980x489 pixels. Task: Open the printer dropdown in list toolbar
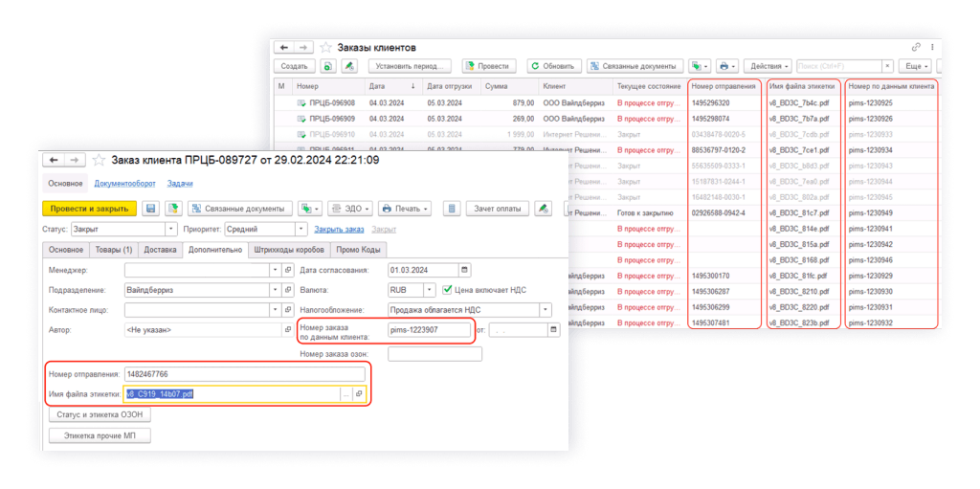(x=727, y=66)
